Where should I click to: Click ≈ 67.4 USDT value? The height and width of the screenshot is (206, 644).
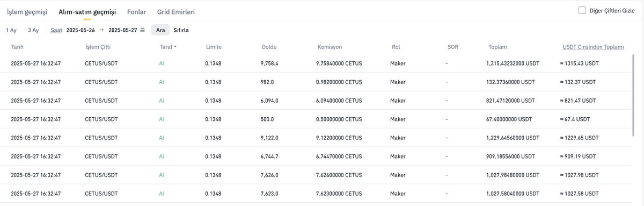(x=575, y=119)
